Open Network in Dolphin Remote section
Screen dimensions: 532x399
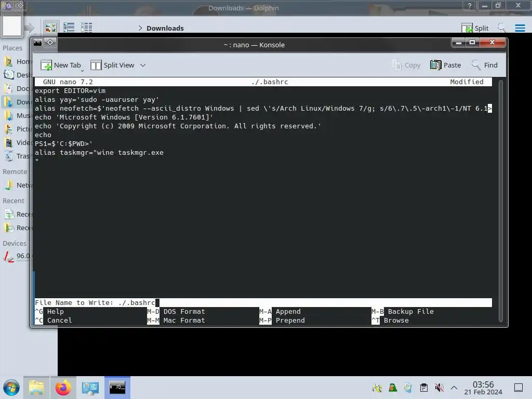[x=17, y=185]
